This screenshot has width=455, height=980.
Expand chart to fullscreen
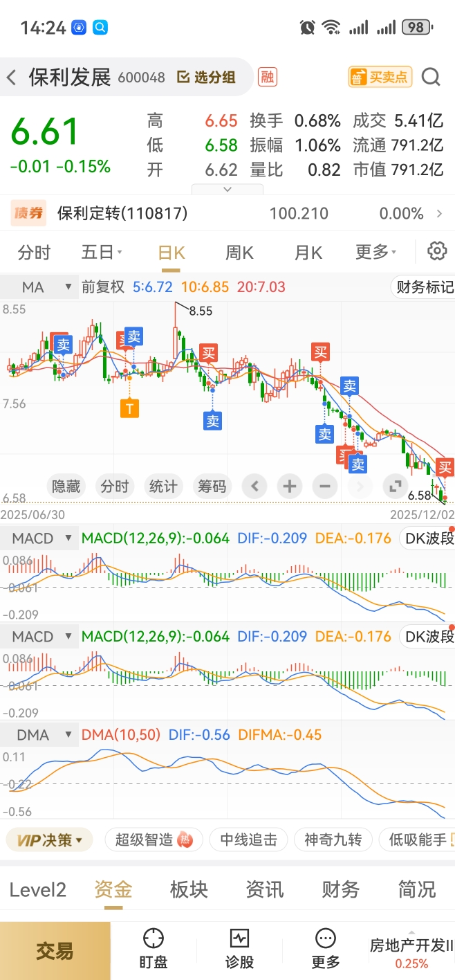pyautogui.click(x=396, y=487)
